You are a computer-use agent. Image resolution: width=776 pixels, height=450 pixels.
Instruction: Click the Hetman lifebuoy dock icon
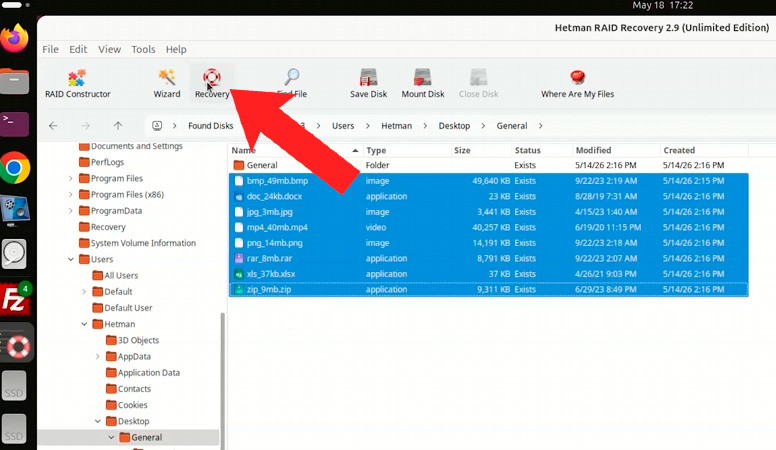18,347
